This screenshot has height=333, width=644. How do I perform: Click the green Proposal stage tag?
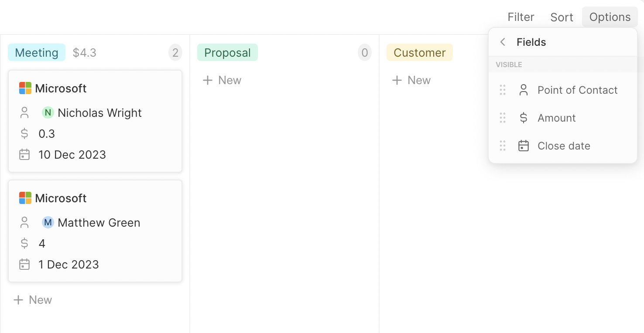227,53
